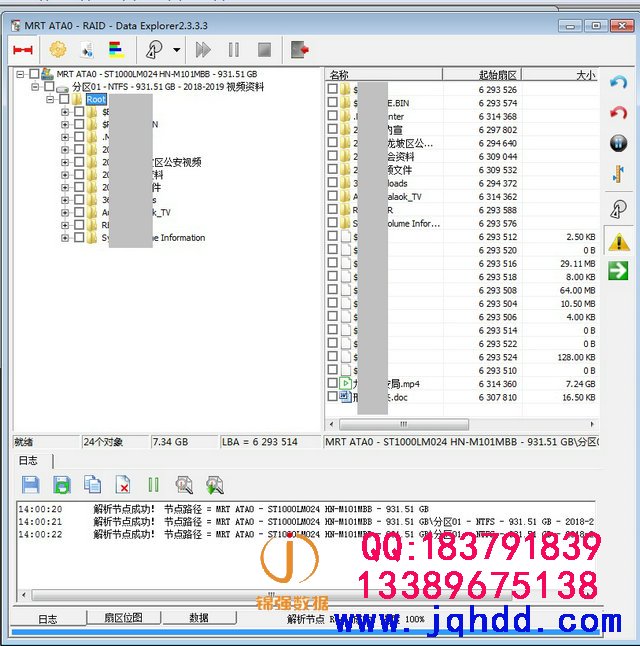Click the red connect/disconnect toolbar icon
Image resolution: width=640 pixels, height=646 pixels.
[x=23, y=50]
